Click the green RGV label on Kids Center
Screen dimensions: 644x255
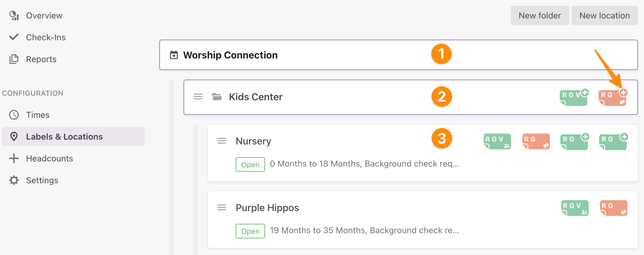click(573, 98)
